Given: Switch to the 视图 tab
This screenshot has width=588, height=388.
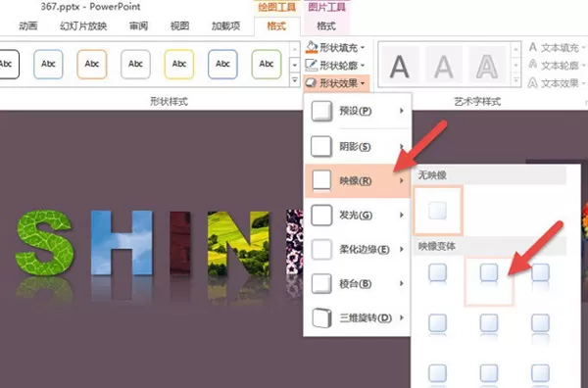Looking at the screenshot, I should (x=179, y=25).
